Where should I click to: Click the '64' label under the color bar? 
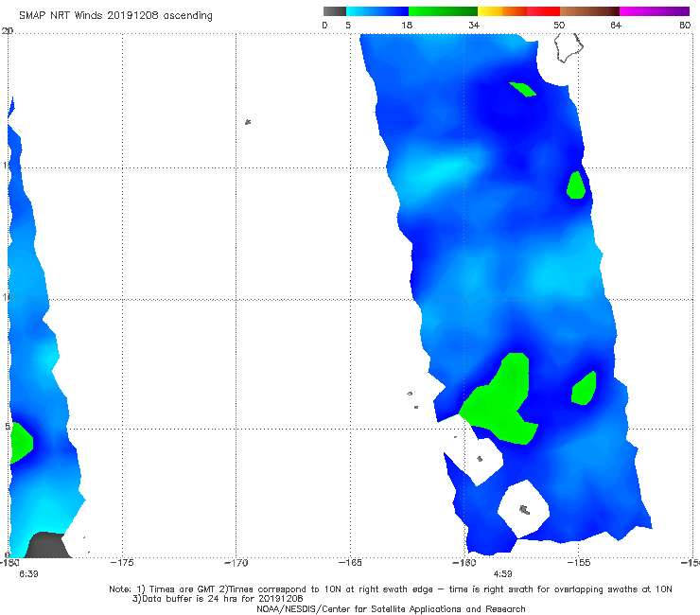pyautogui.click(x=616, y=25)
